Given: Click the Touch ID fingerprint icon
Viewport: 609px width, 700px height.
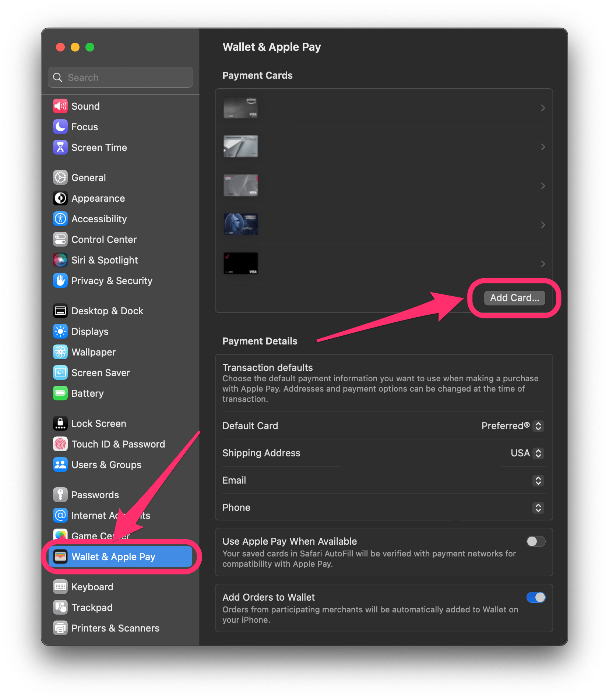Looking at the screenshot, I should [x=60, y=444].
